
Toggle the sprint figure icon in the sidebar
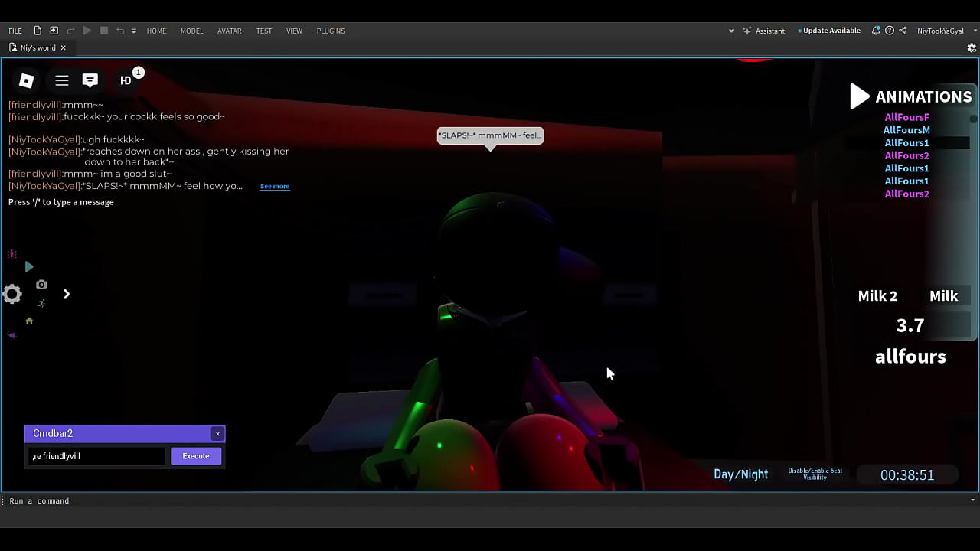[x=41, y=303]
